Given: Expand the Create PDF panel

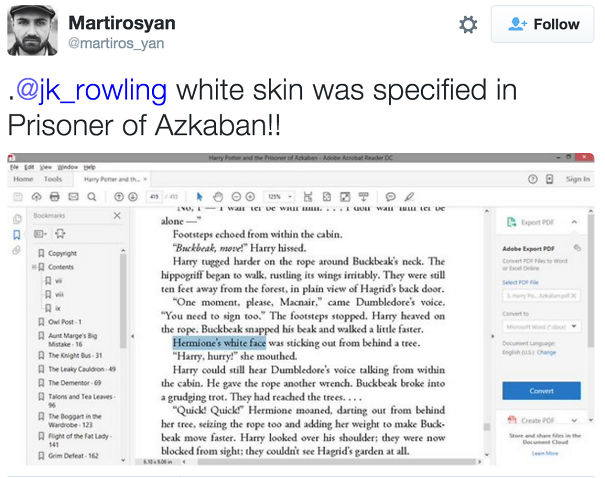Looking at the screenshot, I should [x=574, y=420].
